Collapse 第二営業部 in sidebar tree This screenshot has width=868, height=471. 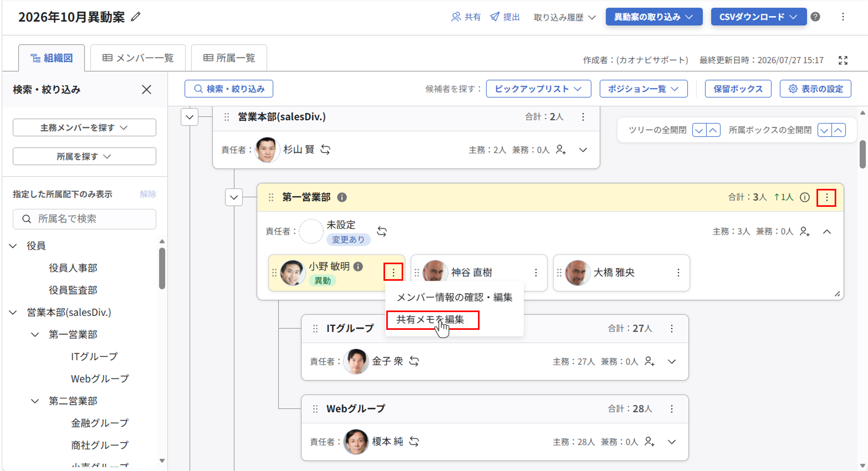point(35,401)
